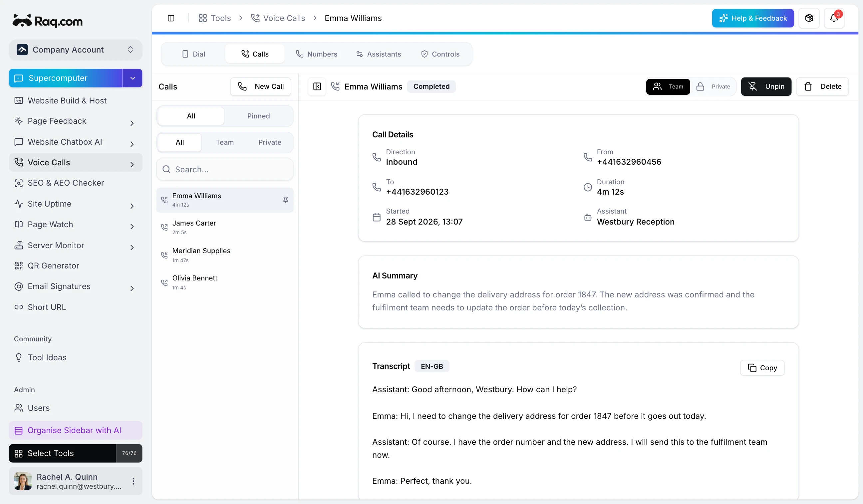Start a New Call
Image resolution: width=863 pixels, height=504 pixels.
(x=261, y=86)
